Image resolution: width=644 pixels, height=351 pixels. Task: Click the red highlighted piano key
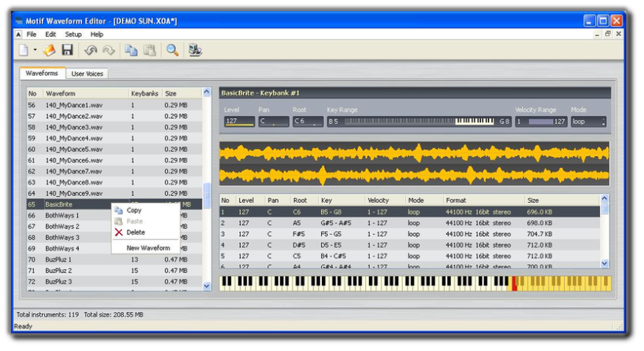point(514,284)
